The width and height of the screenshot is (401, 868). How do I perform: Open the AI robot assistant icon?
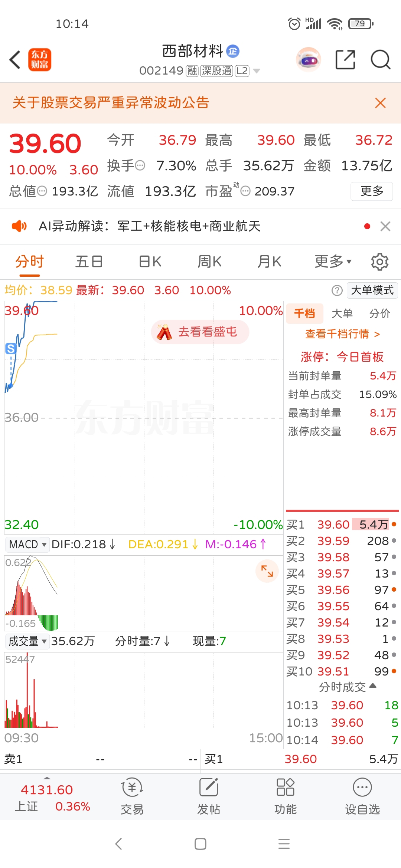click(x=309, y=59)
